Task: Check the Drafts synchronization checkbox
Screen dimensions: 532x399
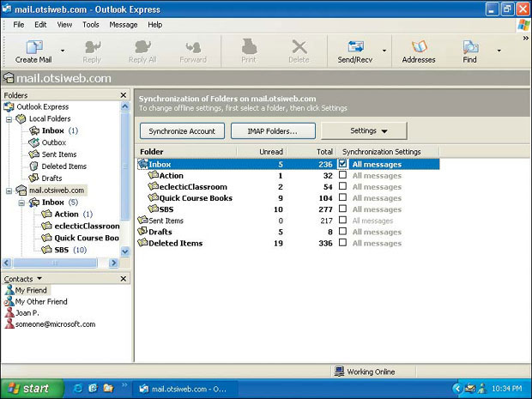Action: (x=342, y=232)
